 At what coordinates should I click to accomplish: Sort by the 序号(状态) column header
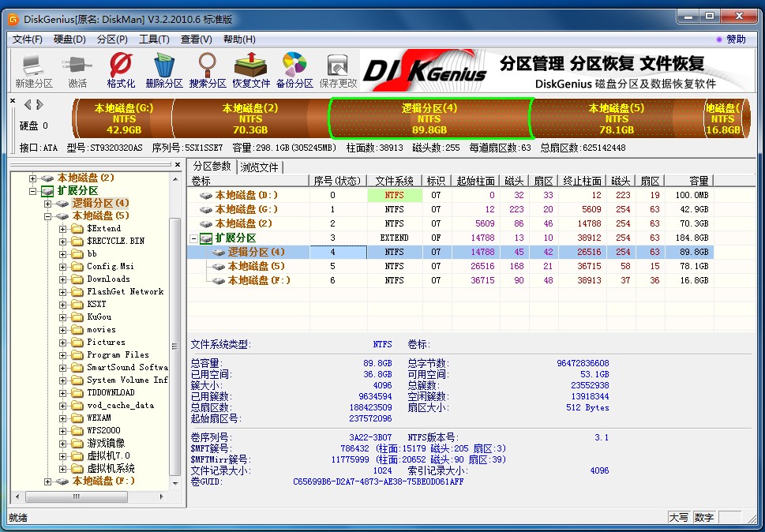(x=338, y=181)
